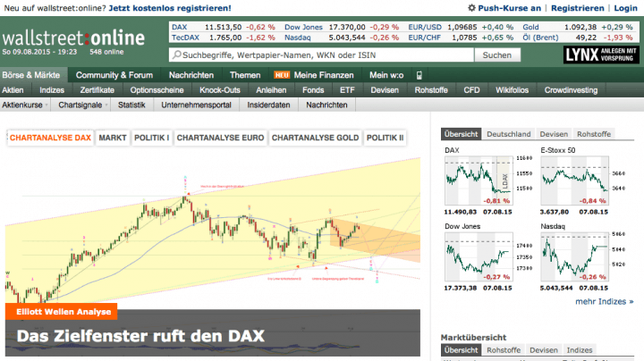Click the Registrieren link at top
This screenshot has width=644, height=361.
click(x=578, y=8)
